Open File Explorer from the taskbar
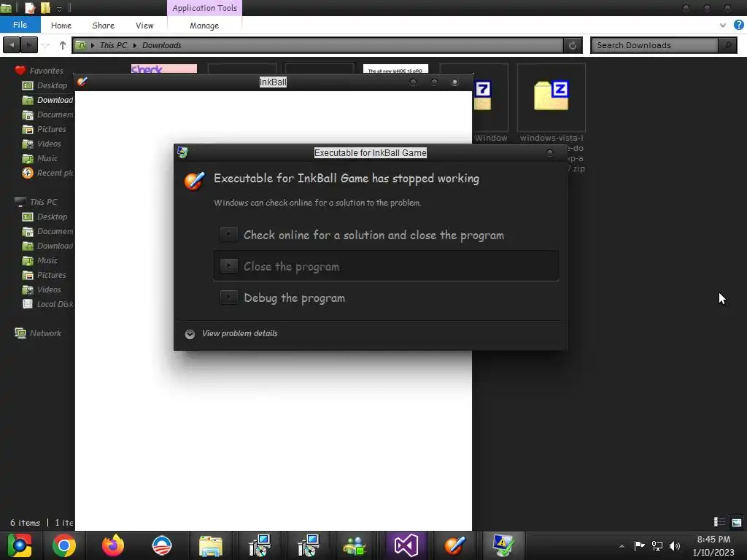Screen dimensions: 747x560 click(x=211, y=545)
